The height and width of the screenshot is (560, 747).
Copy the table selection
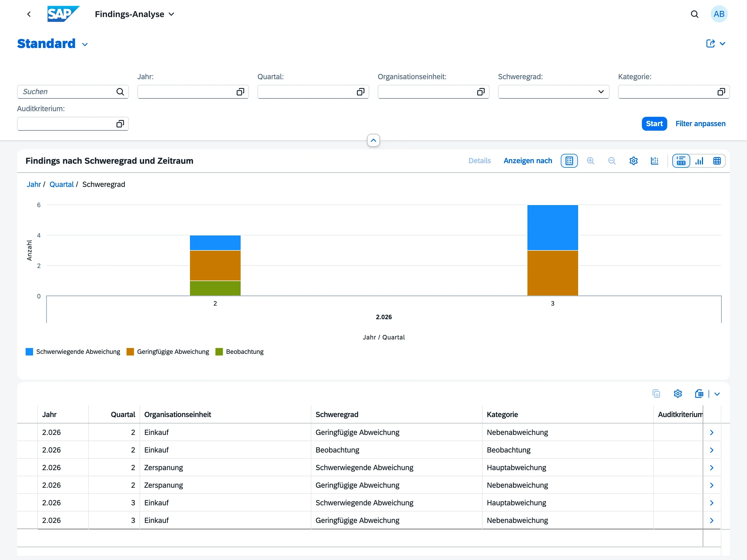point(656,394)
